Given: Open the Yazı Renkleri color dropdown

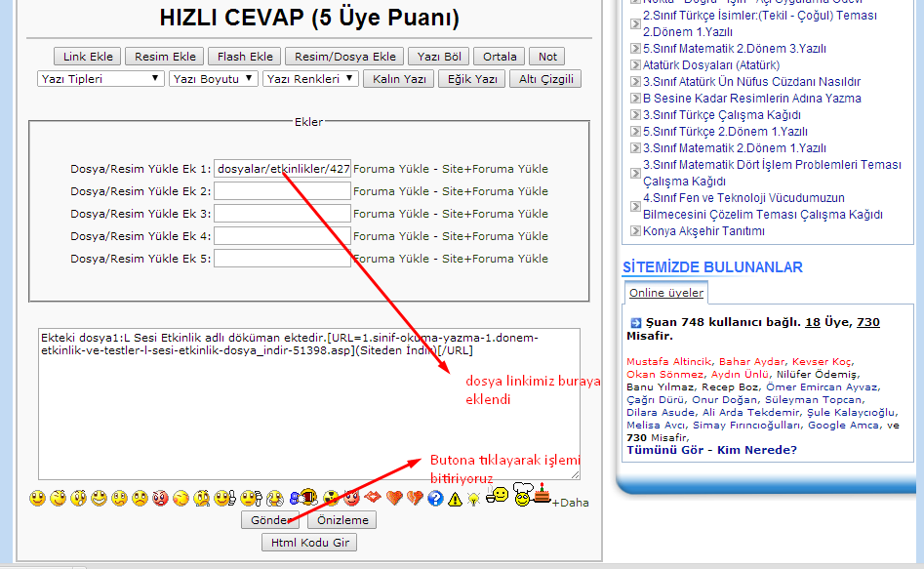Looking at the screenshot, I should coord(310,79).
